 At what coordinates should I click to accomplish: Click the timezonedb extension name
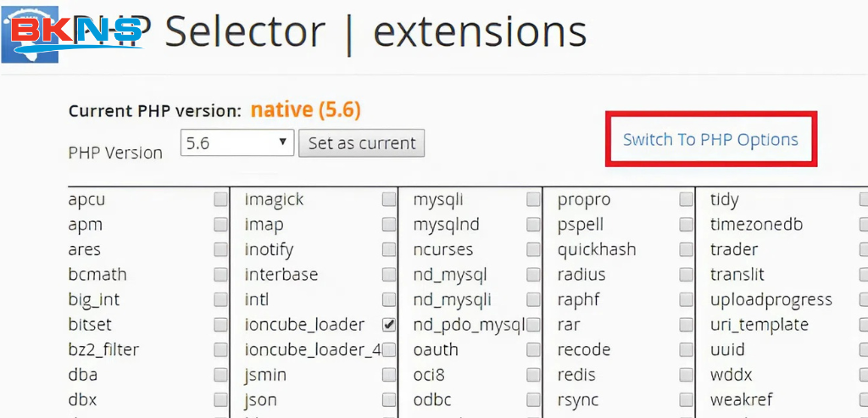click(756, 225)
